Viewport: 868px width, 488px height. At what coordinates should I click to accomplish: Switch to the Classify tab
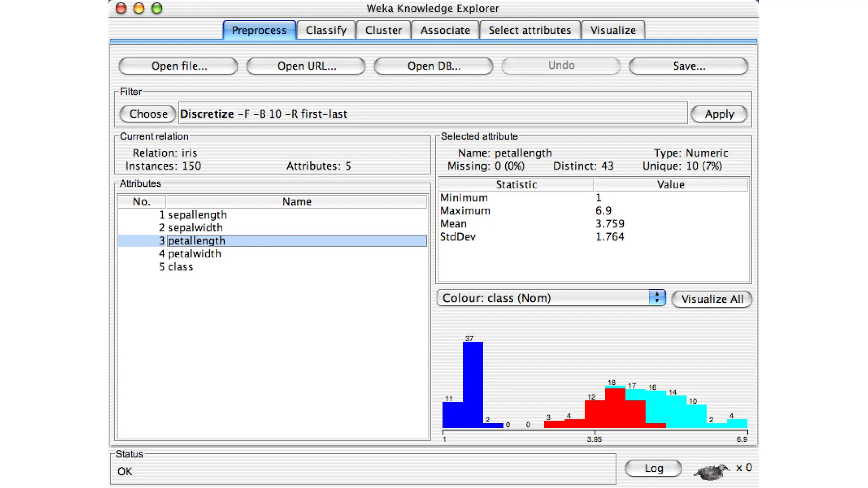pyautogui.click(x=326, y=30)
